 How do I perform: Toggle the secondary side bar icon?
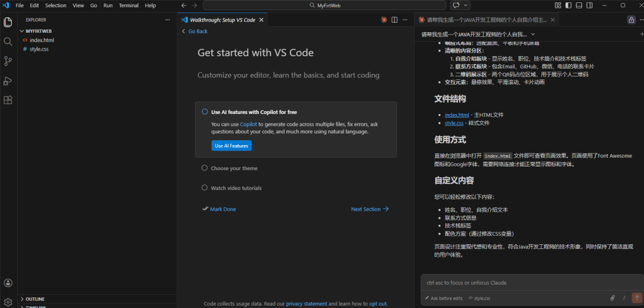point(589,5)
